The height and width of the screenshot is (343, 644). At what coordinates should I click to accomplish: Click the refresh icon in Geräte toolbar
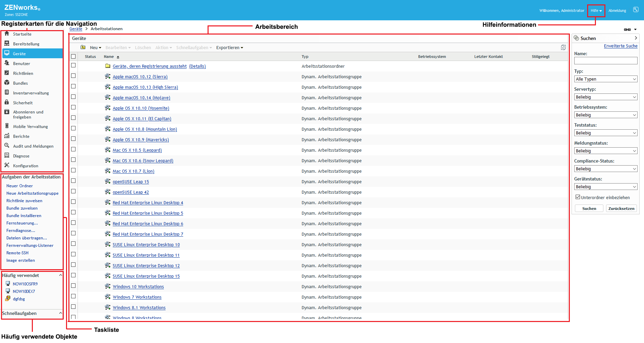click(563, 47)
